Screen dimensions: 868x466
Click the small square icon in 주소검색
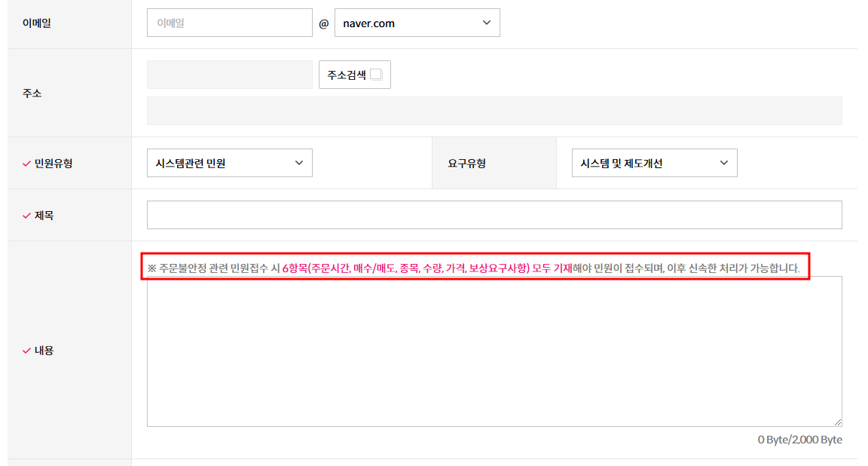pos(376,74)
